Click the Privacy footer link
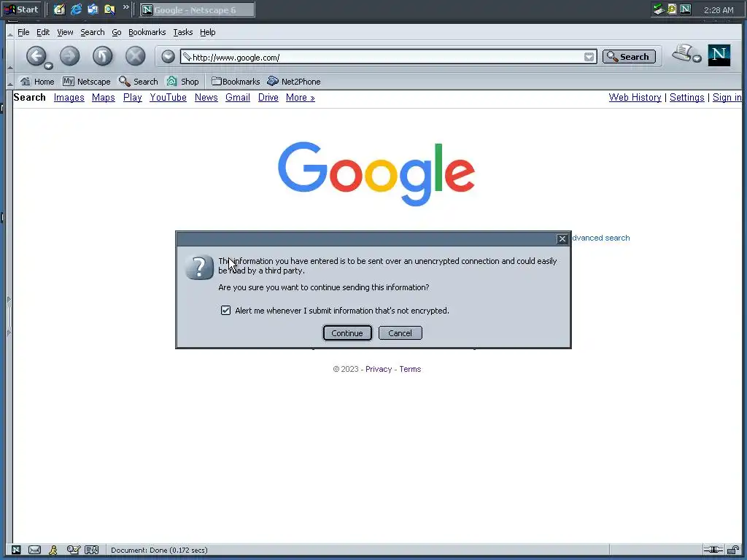Screen dimensions: 747x560 [379, 369]
